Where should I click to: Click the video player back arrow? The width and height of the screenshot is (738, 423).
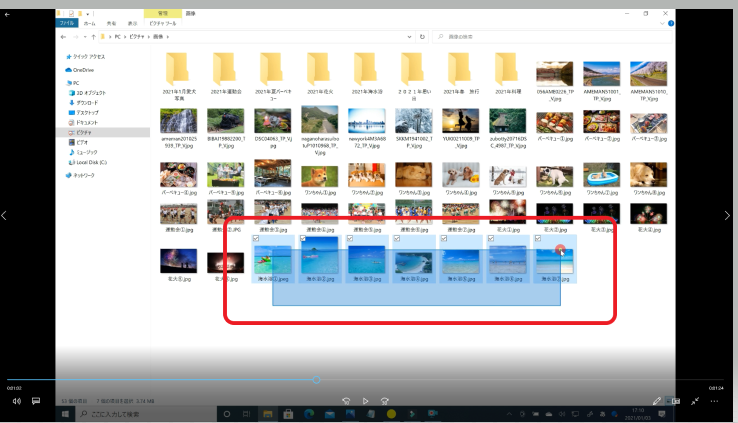(8, 13)
